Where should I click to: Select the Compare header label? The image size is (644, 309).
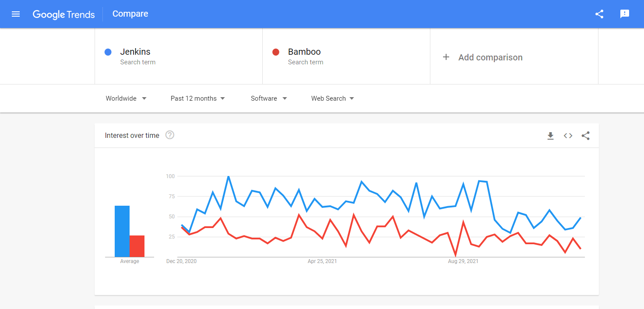(130, 14)
